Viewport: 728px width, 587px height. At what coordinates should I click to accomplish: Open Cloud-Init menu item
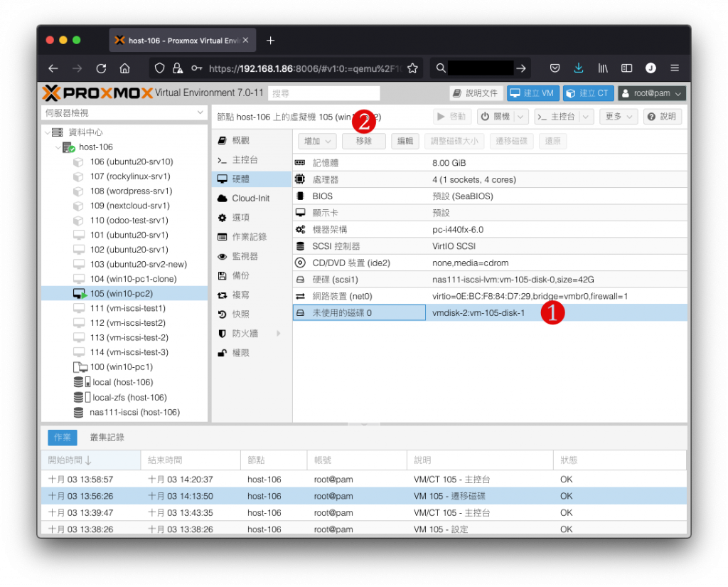pos(251,199)
